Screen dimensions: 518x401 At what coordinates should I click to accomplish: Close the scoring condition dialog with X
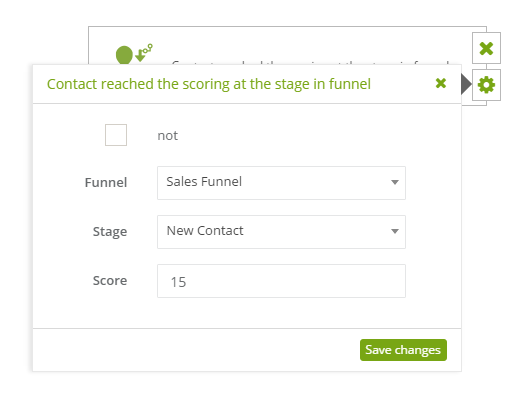click(441, 83)
